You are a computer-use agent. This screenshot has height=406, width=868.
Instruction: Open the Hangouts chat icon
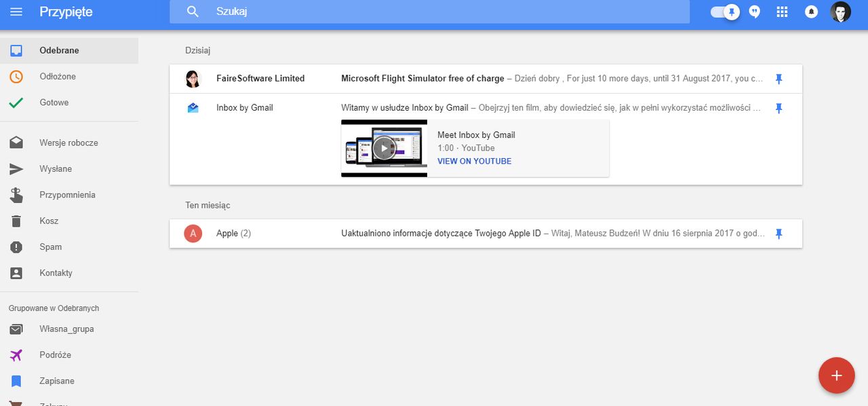point(755,12)
